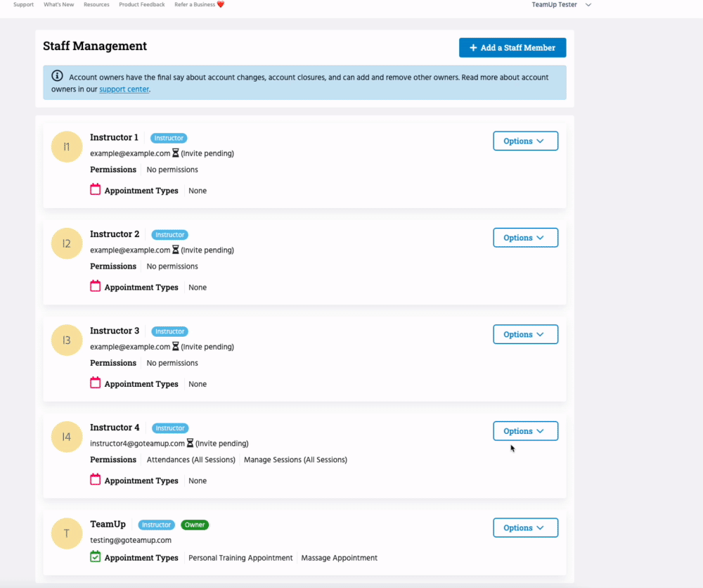Open the Options dropdown for Instructor 1
Screen dimensions: 703x588
[525, 141]
